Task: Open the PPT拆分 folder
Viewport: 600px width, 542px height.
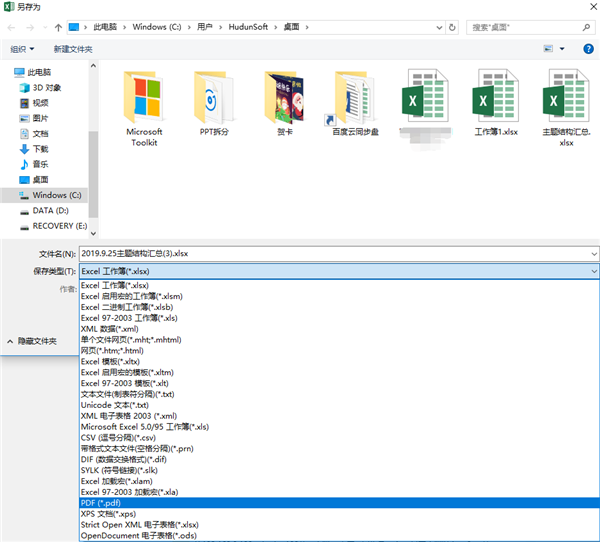Action: click(214, 103)
